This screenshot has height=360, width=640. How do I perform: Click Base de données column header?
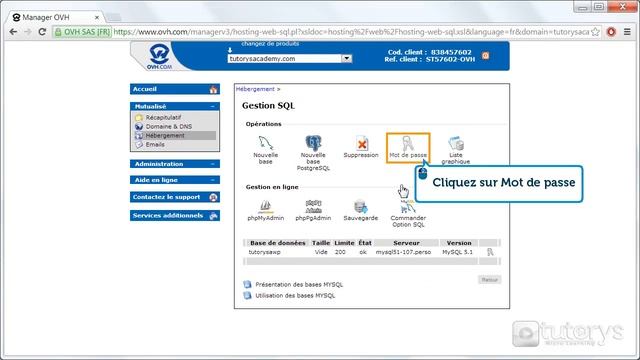(278, 243)
